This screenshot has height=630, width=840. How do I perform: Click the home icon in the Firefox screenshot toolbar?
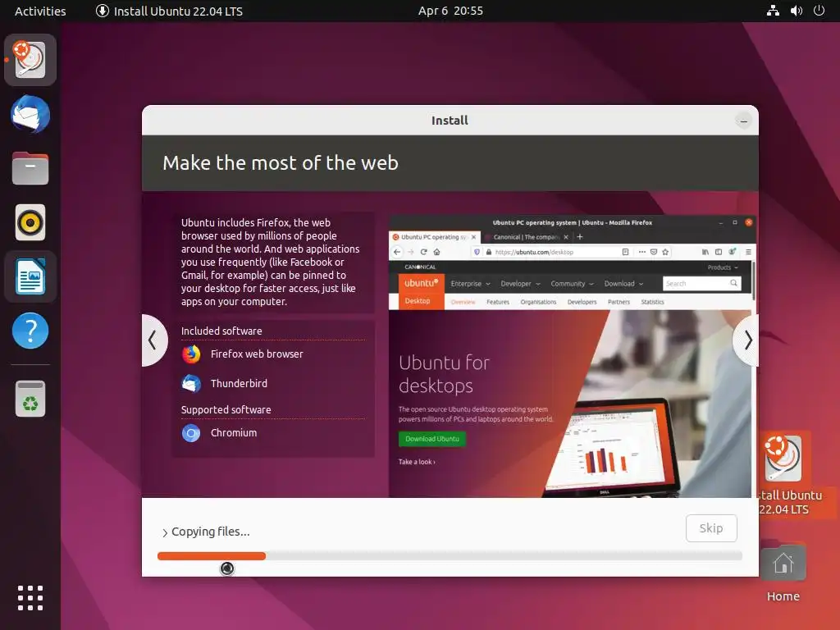tap(437, 252)
